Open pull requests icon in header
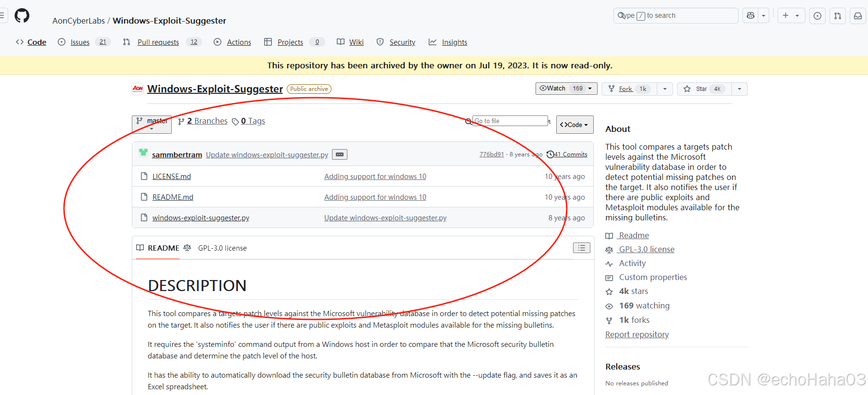 tap(838, 15)
